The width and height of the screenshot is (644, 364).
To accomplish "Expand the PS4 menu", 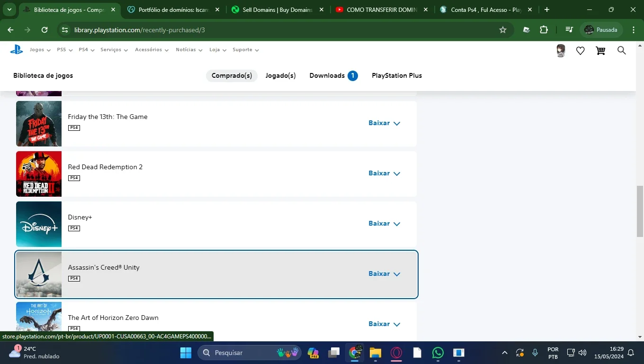I will click(87, 50).
